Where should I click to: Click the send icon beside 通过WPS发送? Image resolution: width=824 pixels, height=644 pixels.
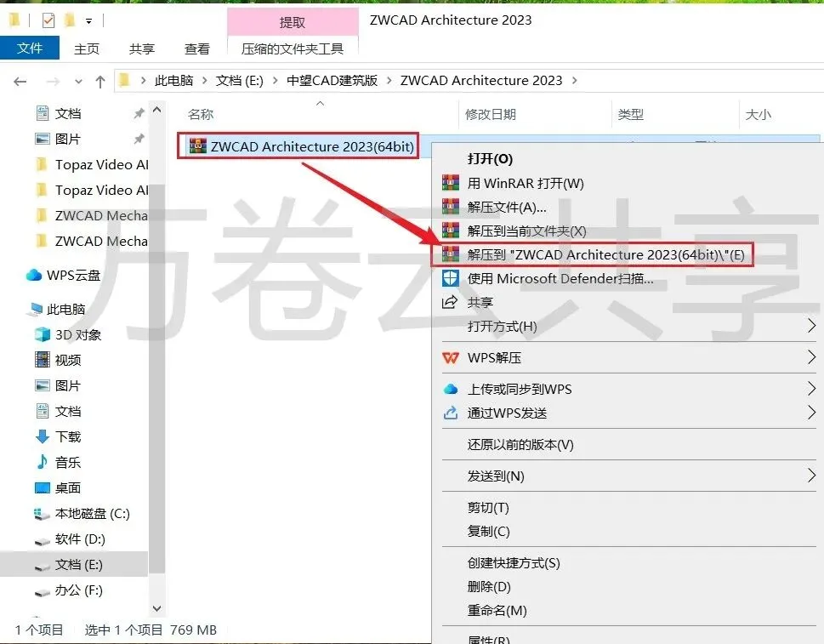coord(451,413)
